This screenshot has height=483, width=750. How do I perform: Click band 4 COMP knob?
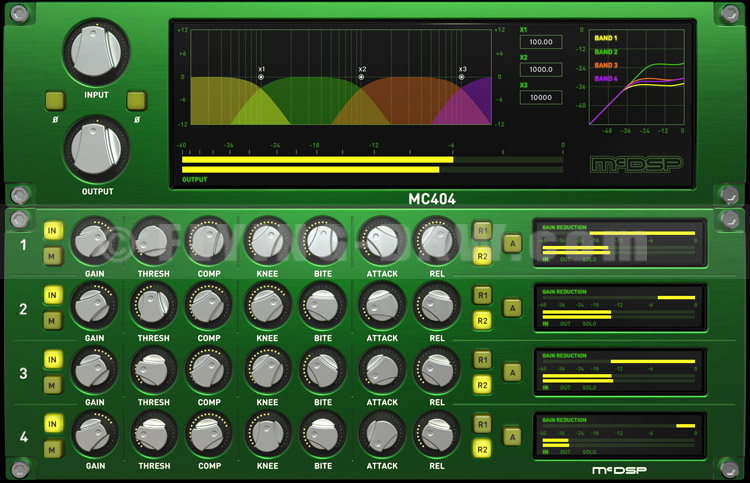[208, 434]
